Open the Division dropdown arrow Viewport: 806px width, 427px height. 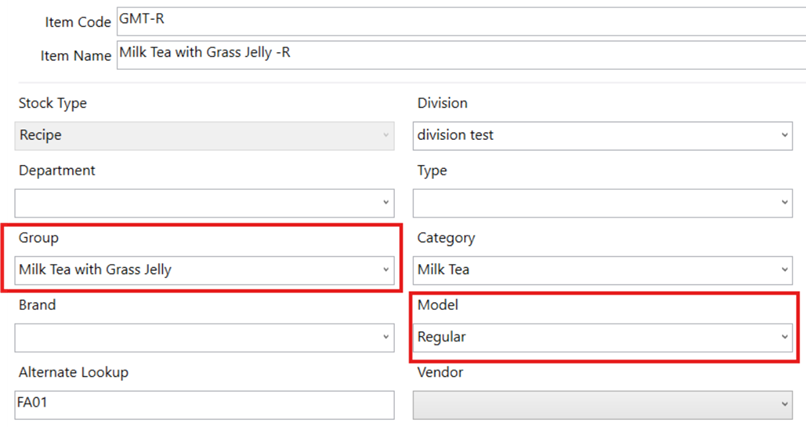tap(785, 136)
